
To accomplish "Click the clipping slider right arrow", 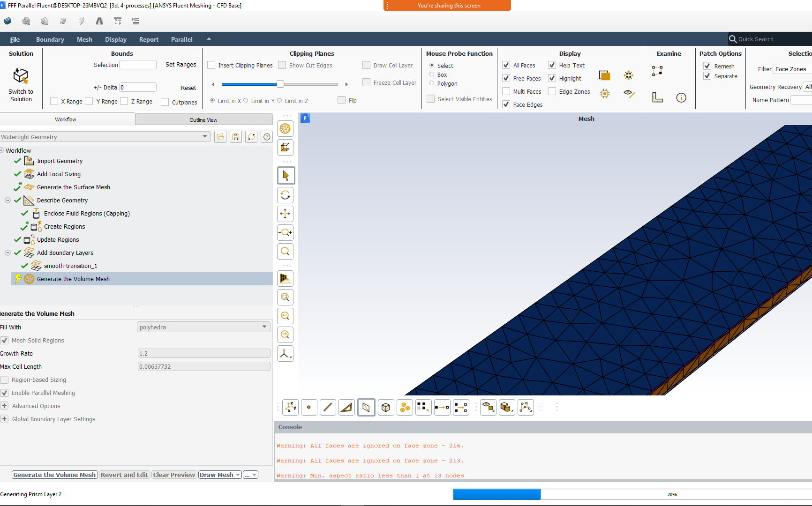I will (346, 84).
